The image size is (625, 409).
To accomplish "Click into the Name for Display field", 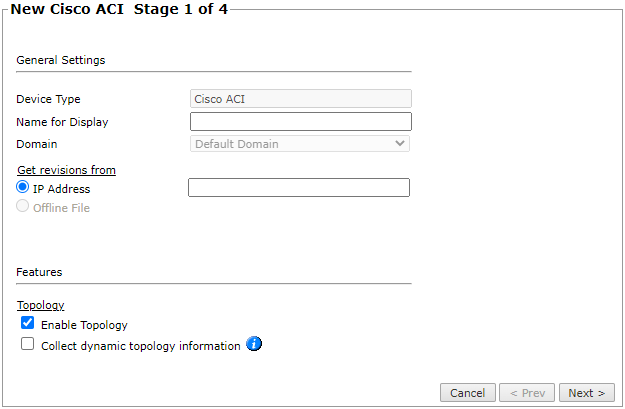I will pyautogui.click(x=300, y=122).
